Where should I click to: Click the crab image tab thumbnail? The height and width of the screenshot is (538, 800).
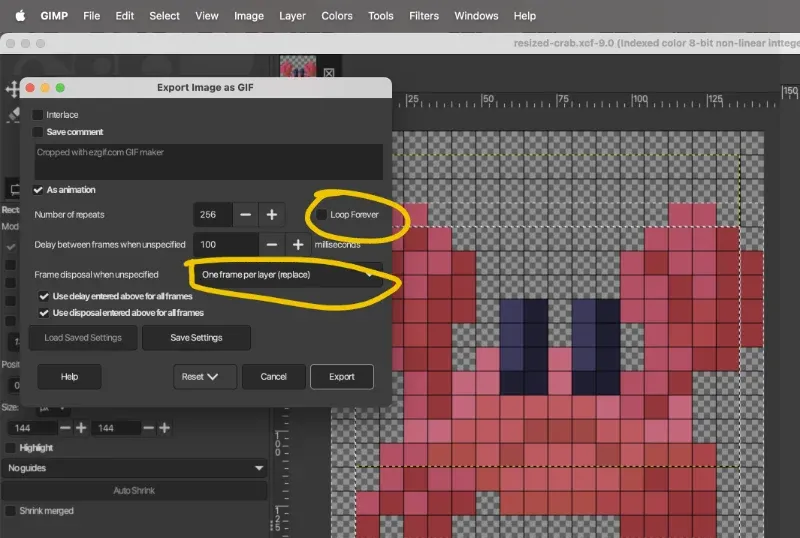pos(298,67)
